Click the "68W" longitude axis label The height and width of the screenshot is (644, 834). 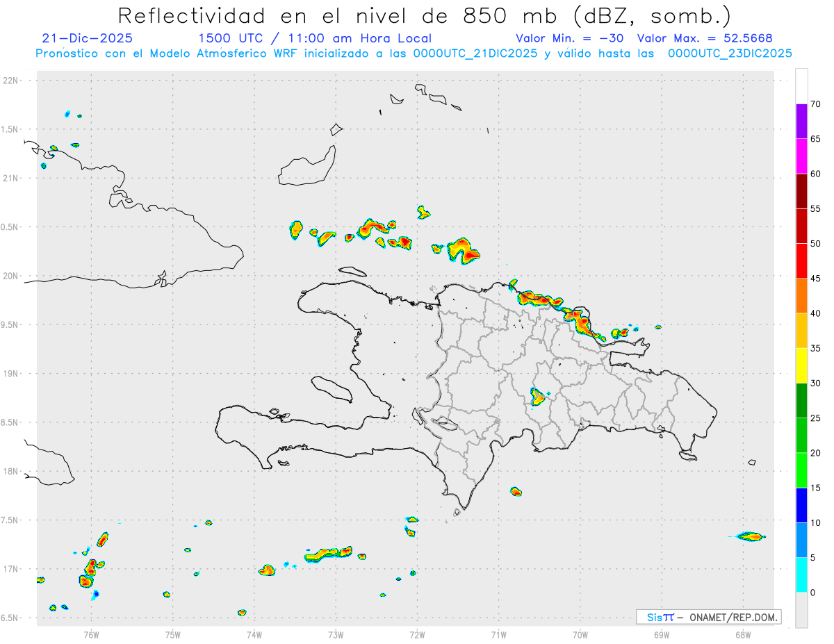[x=743, y=634]
